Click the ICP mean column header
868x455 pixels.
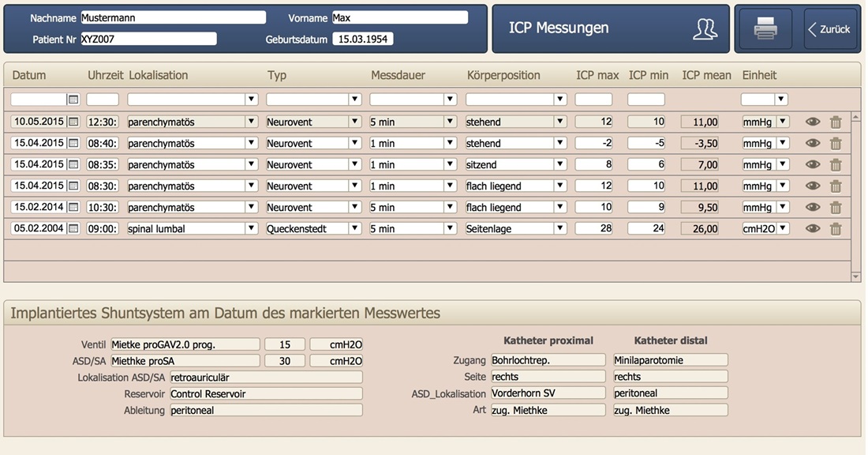coord(706,75)
